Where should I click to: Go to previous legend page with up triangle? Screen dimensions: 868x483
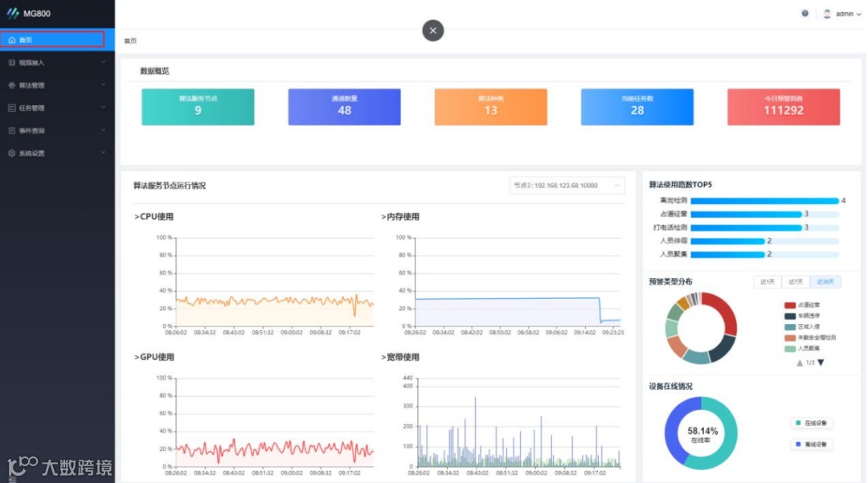tap(800, 363)
